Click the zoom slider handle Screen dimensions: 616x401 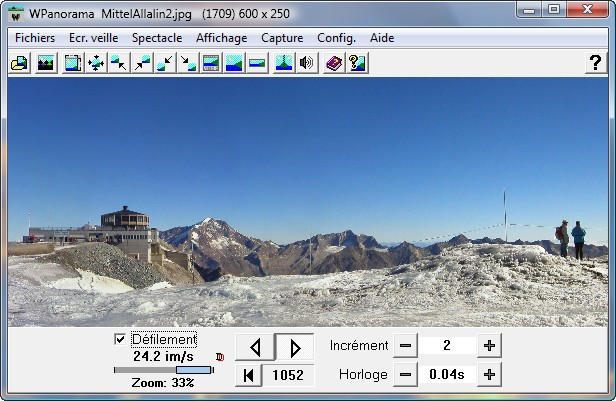(x=194, y=370)
